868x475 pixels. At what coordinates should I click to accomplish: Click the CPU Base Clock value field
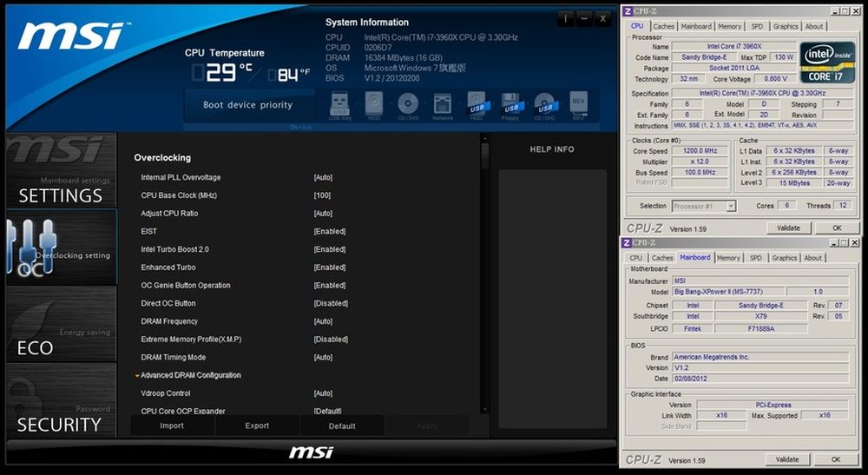point(323,196)
